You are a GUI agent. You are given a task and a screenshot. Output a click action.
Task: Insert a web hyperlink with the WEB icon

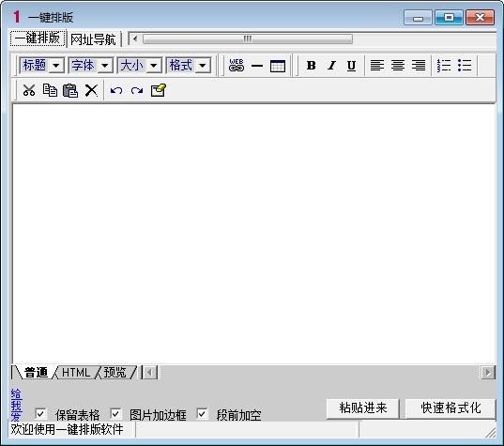coord(237,66)
